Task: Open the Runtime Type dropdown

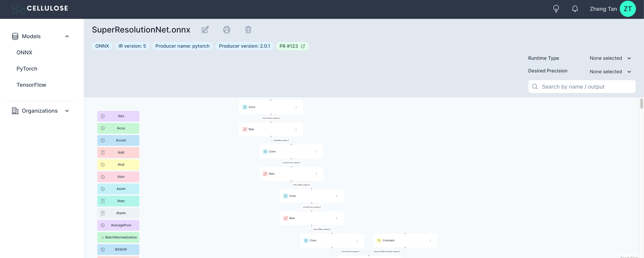Action: (x=610, y=58)
